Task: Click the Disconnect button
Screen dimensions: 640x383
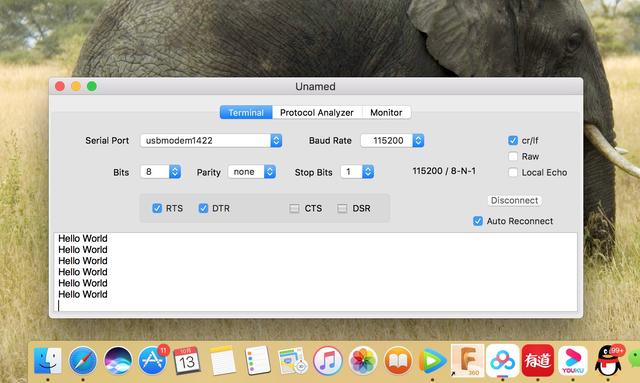Action: tap(514, 200)
